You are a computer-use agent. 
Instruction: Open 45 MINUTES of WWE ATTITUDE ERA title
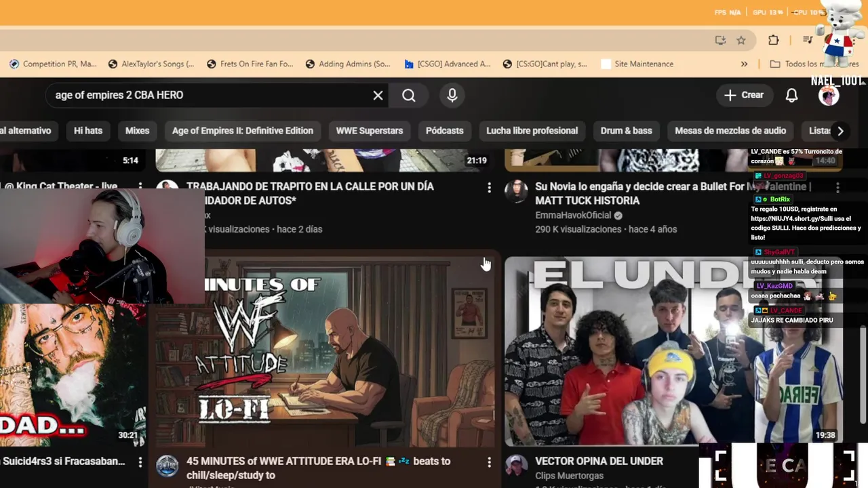pyautogui.click(x=319, y=468)
